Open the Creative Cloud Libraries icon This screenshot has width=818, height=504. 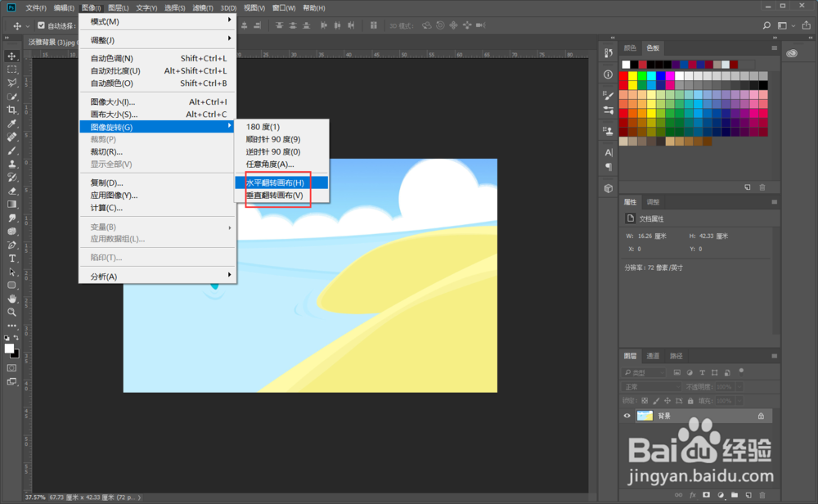[792, 53]
